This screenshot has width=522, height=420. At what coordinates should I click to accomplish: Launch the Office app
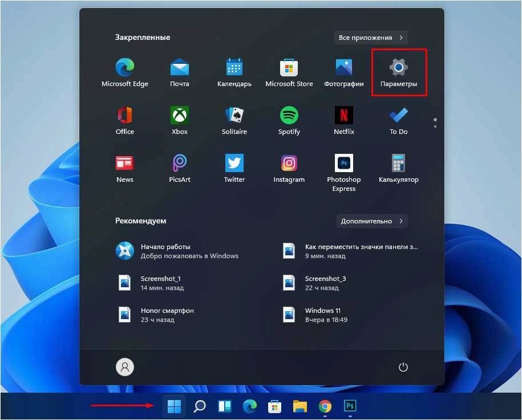pos(125,120)
